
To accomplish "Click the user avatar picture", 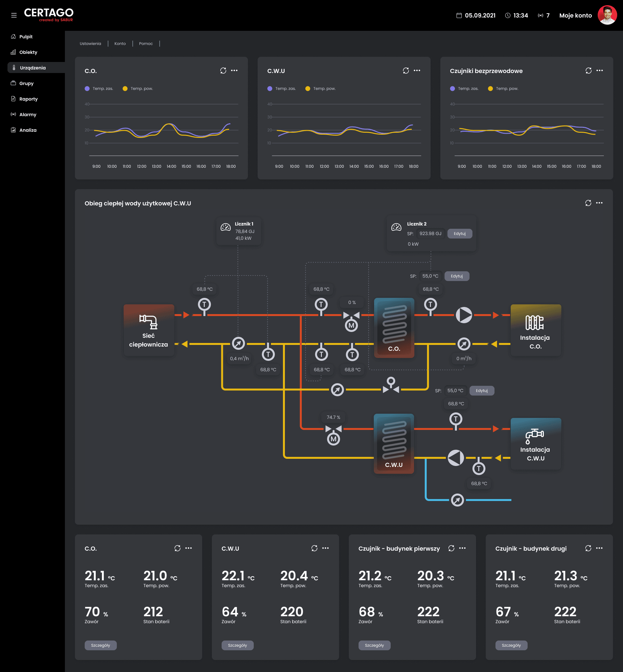I will (x=607, y=15).
